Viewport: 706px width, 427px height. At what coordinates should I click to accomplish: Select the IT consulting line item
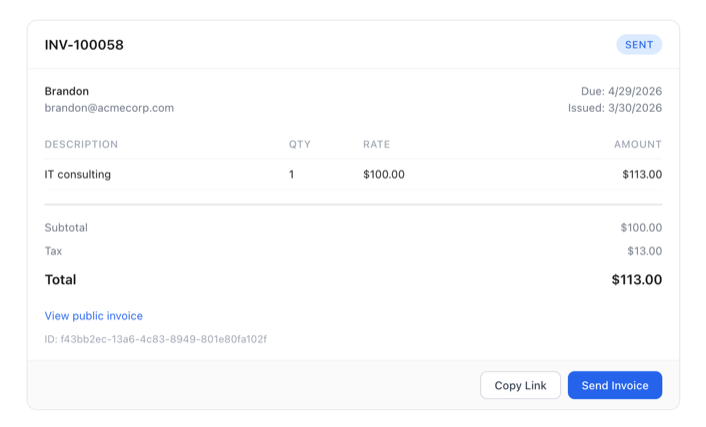(78, 174)
